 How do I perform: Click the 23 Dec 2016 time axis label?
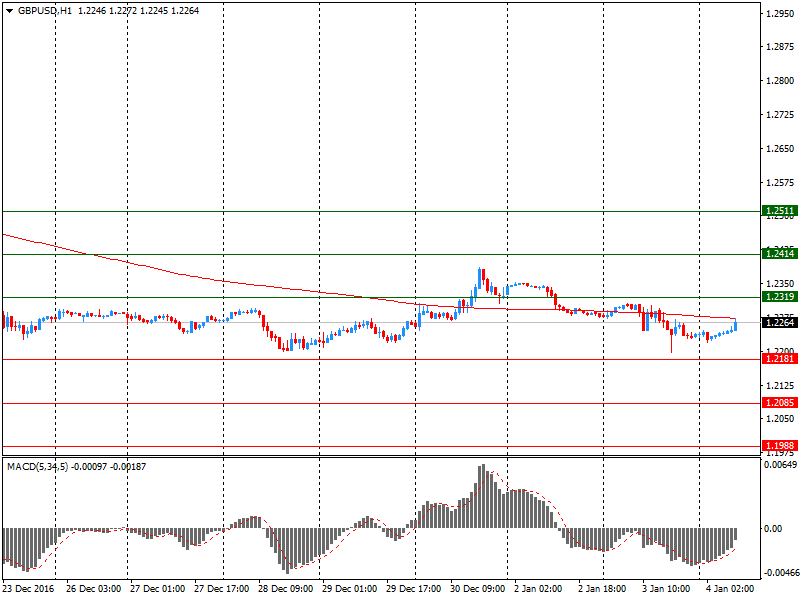29,589
